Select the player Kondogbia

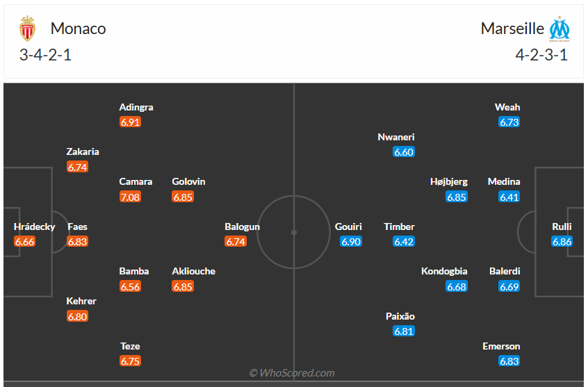(x=444, y=271)
